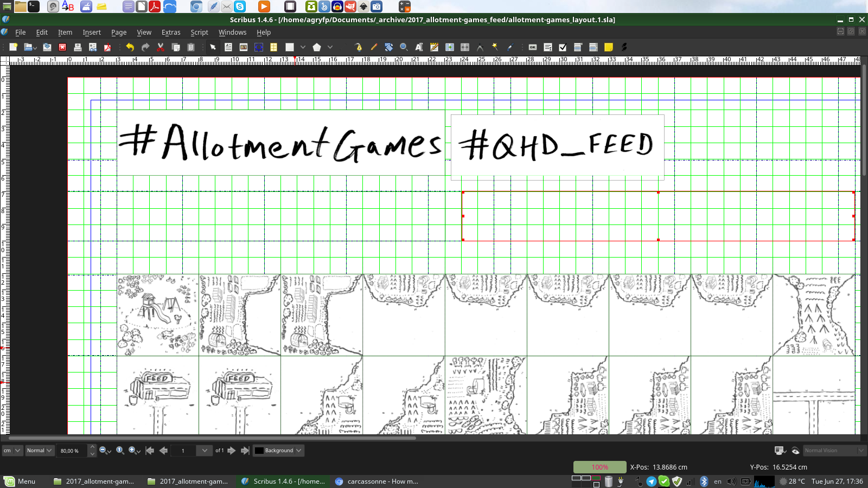Open the Normal image preview quality dropdown

coord(40,451)
